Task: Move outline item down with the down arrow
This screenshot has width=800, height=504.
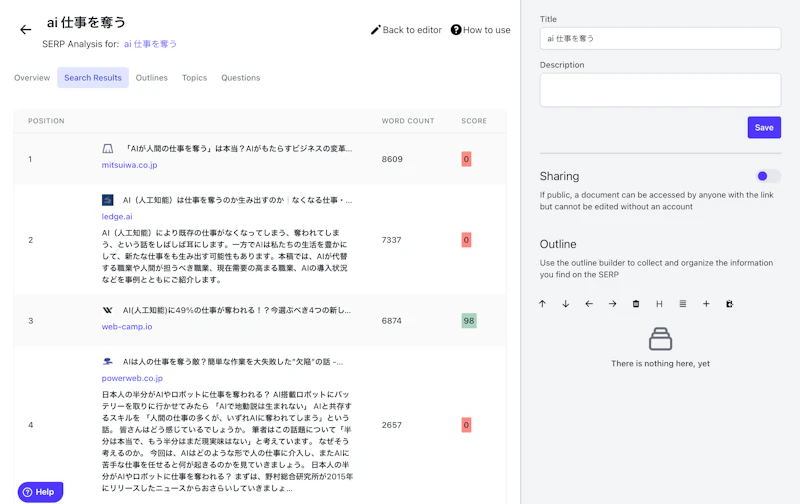Action: [x=565, y=304]
